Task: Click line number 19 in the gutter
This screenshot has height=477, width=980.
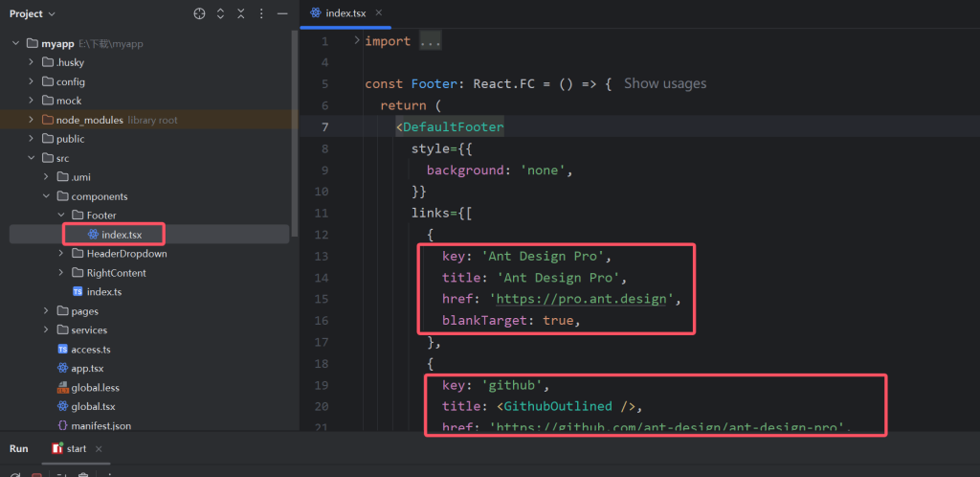Action: point(322,385)
